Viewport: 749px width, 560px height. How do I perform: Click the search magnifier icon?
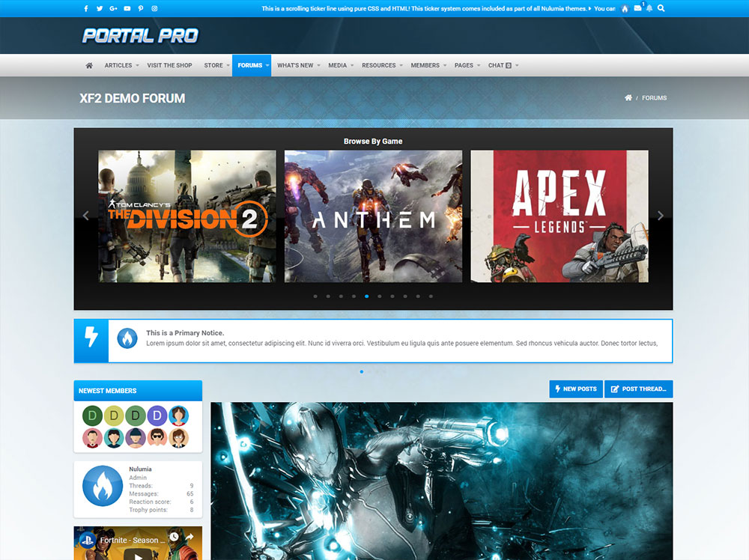coord(661,8)
